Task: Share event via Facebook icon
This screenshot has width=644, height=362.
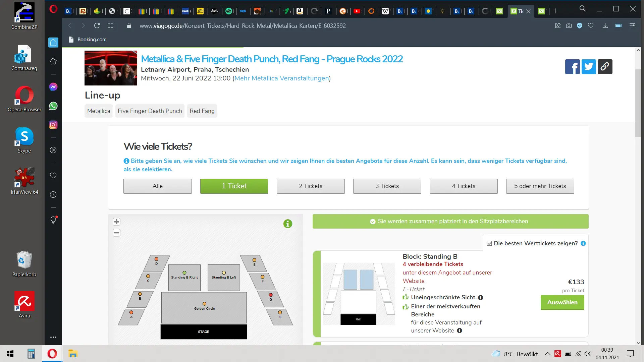Action: click(572, 67)
